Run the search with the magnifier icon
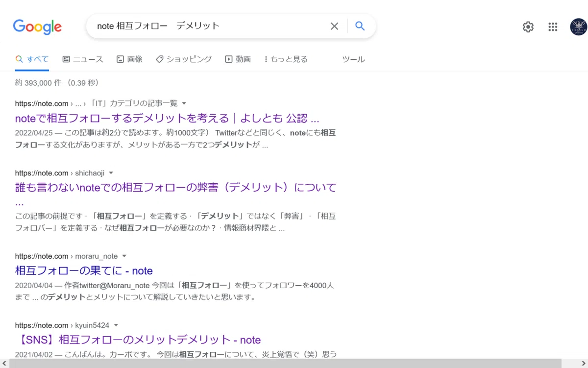Screen dimensions: 588x368 pos(360,26)
